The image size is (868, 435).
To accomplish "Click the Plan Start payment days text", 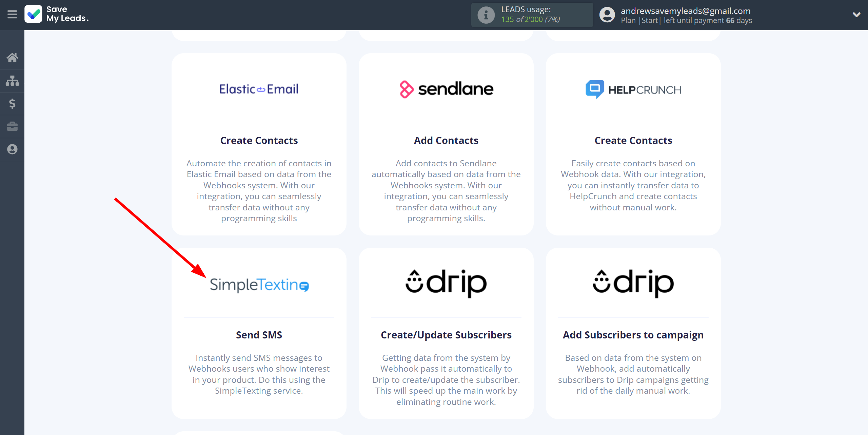I will [x=686, y=20].
